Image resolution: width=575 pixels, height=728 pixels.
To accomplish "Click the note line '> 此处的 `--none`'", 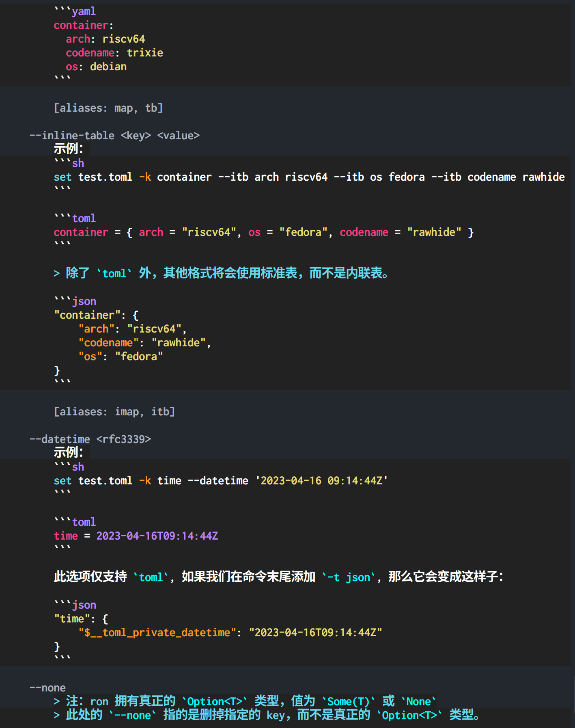I will [x=267, y=715].
